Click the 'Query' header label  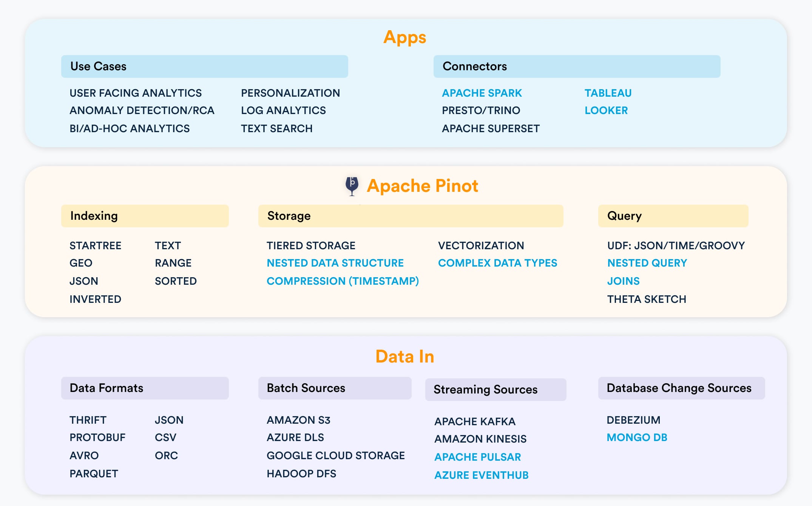tap(624, 216)
